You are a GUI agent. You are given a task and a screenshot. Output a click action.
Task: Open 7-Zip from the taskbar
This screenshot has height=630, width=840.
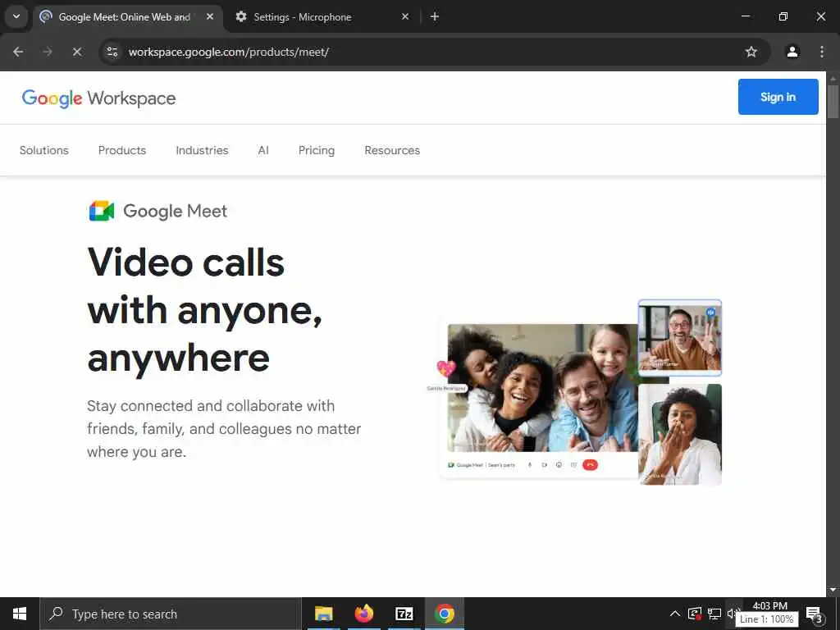tap(404, 614)
